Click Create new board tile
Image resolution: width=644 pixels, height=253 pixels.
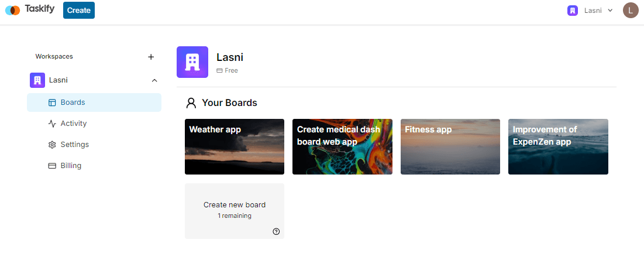235,211
